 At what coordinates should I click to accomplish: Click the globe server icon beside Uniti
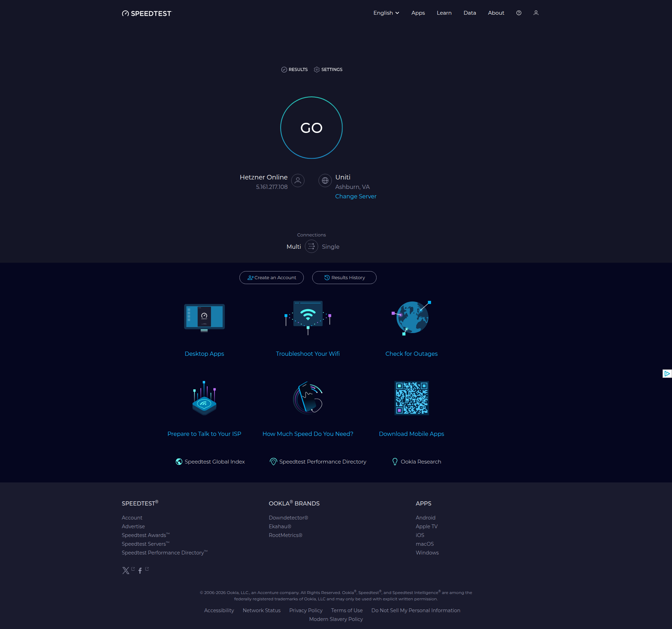(325, 181)
